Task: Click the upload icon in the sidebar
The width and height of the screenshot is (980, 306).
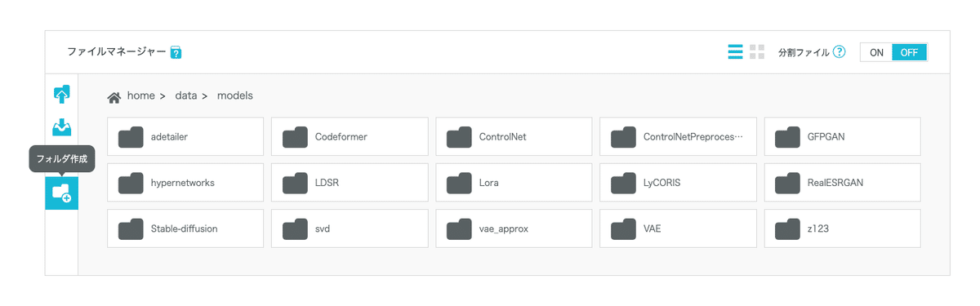Action: point(61,95)
